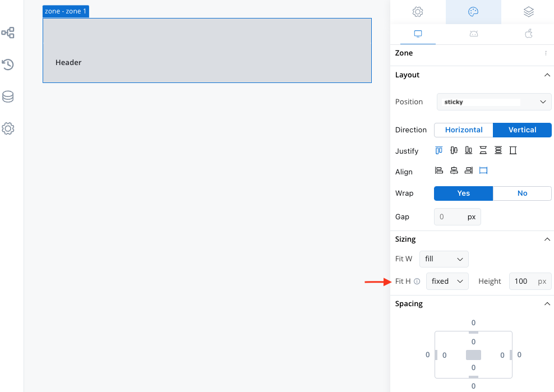Click the left padding value

coord(445,355)
